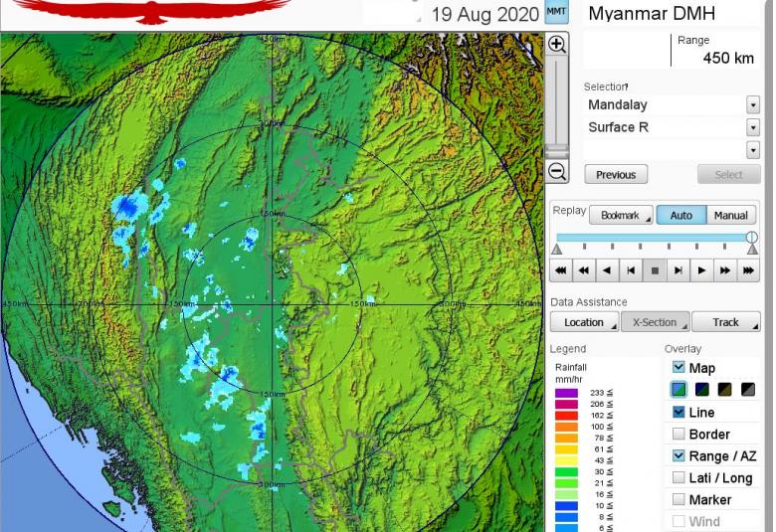
Task: Turn on the Lati / Long overlay
Action: coord(679,477)
